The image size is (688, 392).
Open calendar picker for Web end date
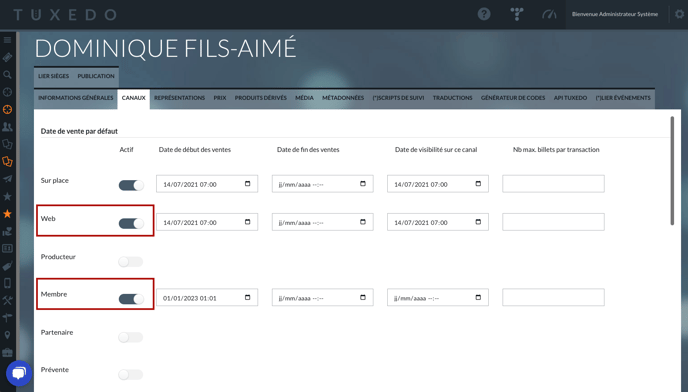[x=363, y=222]
